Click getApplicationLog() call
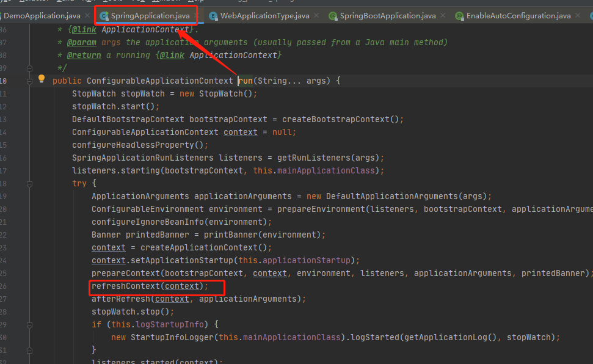Viewport: 593px width, 364px height. [451, 338]
